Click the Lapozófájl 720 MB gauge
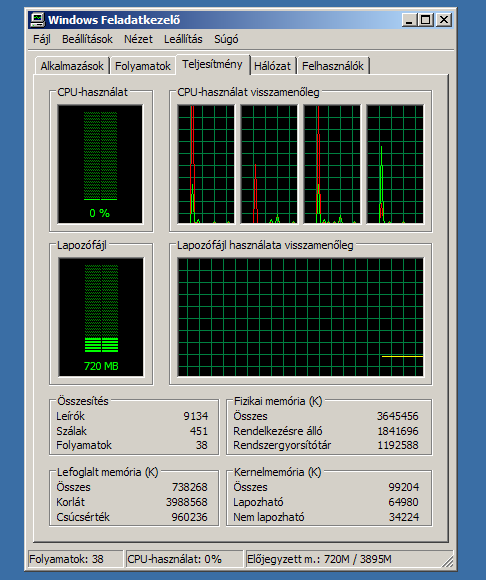This screenshot has height=580, width=486. (101, 317)
